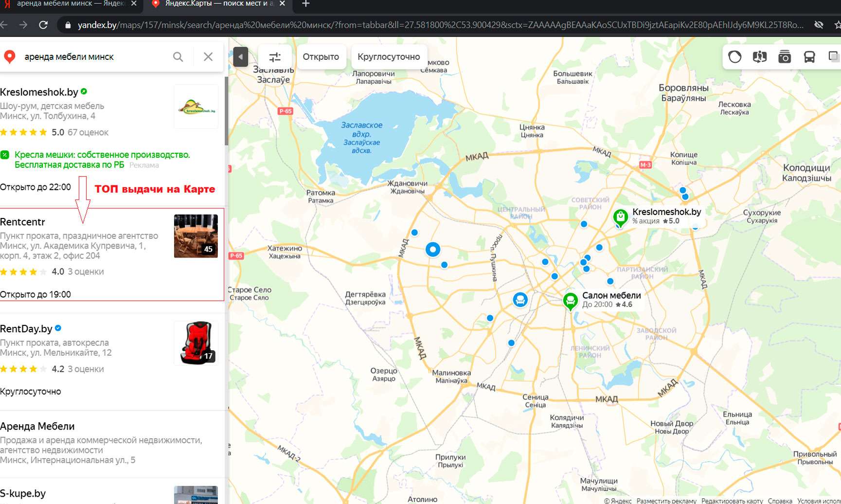This screenshot has height=504, width=841.
Task: Click the '© Яндекс' copyright link
Action: click(x=618, y=501)
